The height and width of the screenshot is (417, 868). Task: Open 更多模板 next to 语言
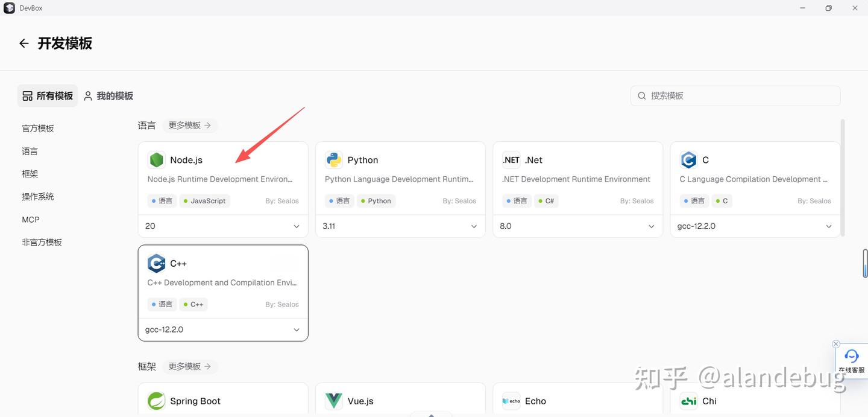(189, 125)
